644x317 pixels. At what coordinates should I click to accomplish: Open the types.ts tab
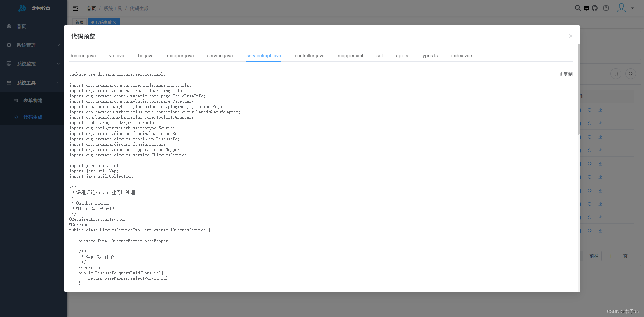tap(429, 56)
